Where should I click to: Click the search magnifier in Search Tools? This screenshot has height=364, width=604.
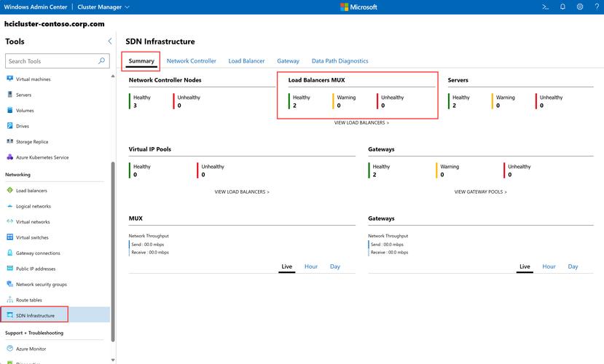pyautogui.click(x=101, y=61)
